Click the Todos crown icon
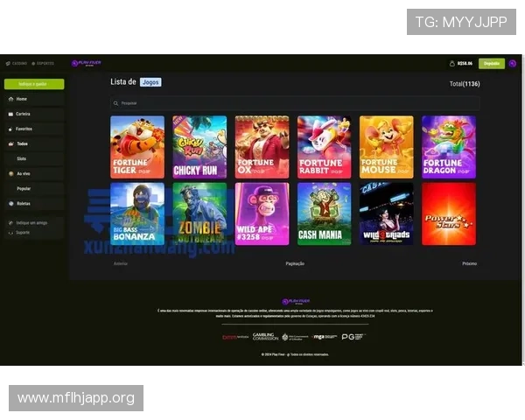Image resolution: width=525 pixels, height=420 pixels. 10,143
